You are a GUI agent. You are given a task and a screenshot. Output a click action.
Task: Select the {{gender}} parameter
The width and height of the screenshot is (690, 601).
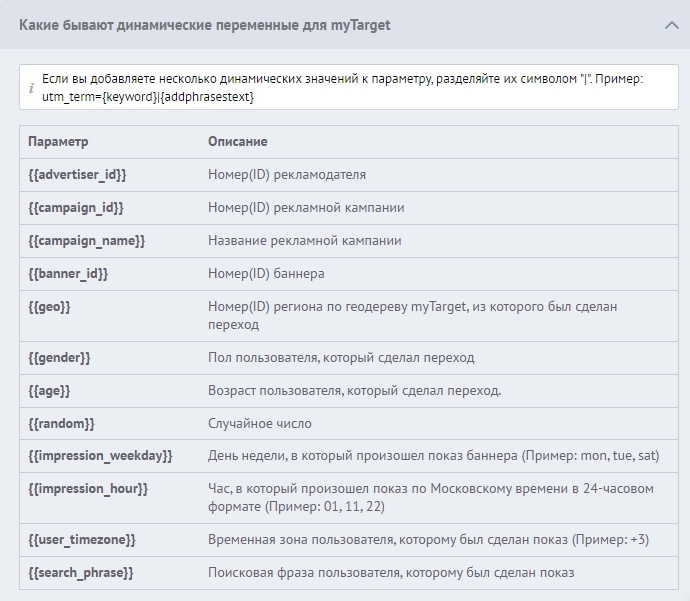click(x=59, y=358)
